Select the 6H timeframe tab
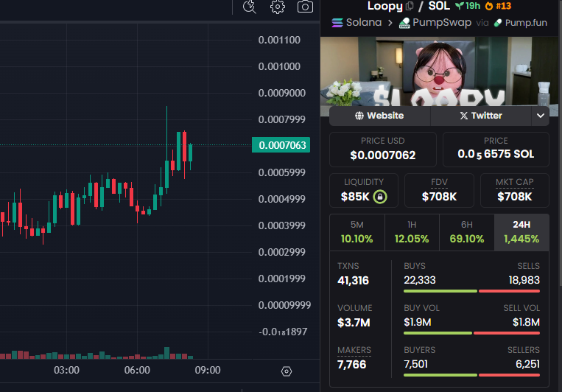Screen dimensions: 562x392 point(467,232)
